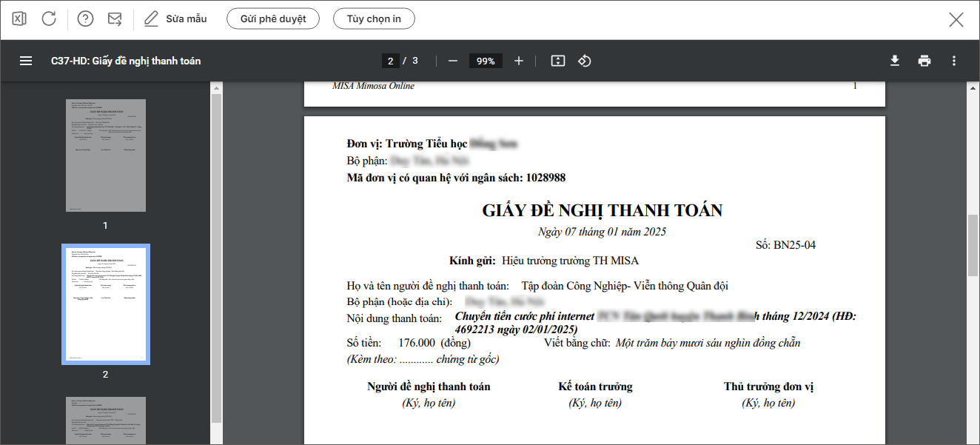Select the third page thumbnail
Screen dimensions: 980x445
[x=105, y=421]
